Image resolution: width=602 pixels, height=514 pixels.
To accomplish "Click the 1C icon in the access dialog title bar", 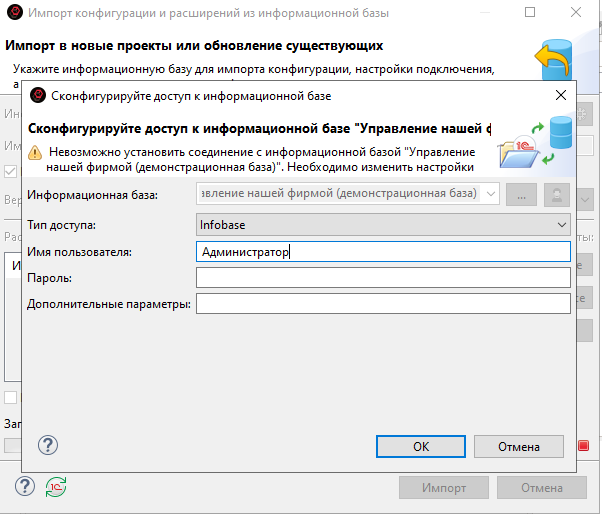I will point(38,96).
